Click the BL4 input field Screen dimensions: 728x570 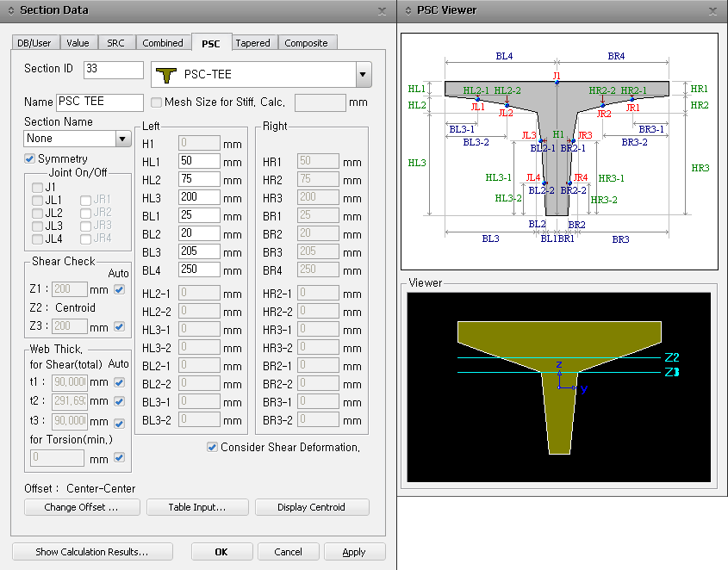tap(199, 270)
